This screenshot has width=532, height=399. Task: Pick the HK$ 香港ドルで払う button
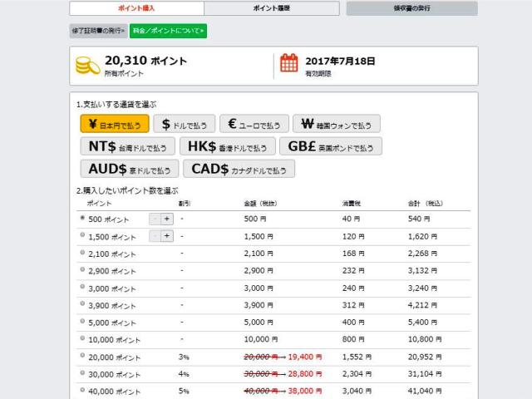coord(227,146)
